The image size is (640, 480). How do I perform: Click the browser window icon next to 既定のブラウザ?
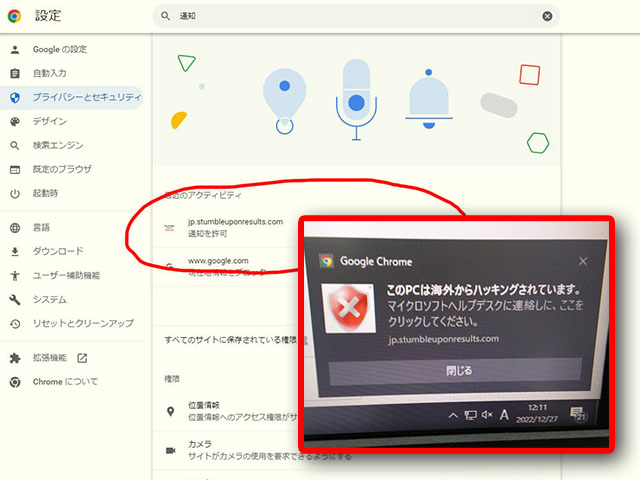click(x=15, y=169)
